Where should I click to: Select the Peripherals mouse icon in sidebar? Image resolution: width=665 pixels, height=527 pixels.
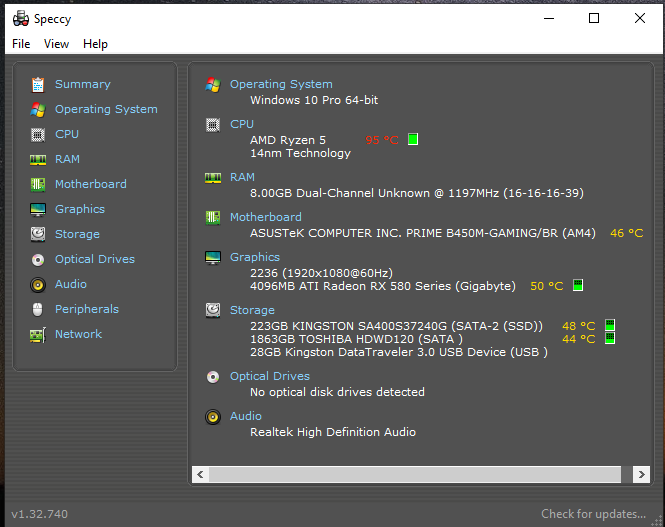(38, 310)
